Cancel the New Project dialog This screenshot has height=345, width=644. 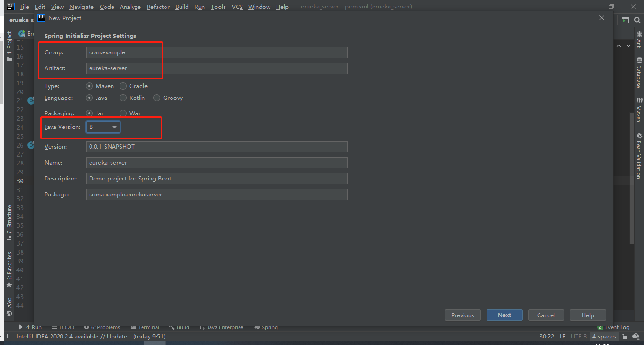[x=546, y=315]
